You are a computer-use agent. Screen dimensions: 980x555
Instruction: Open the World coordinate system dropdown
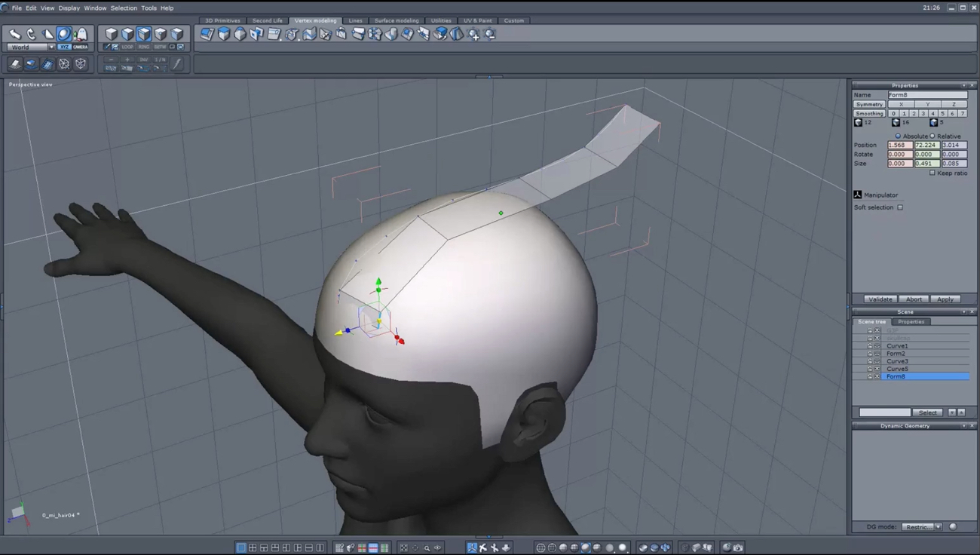pyautogui.click(x=51, y=47)
